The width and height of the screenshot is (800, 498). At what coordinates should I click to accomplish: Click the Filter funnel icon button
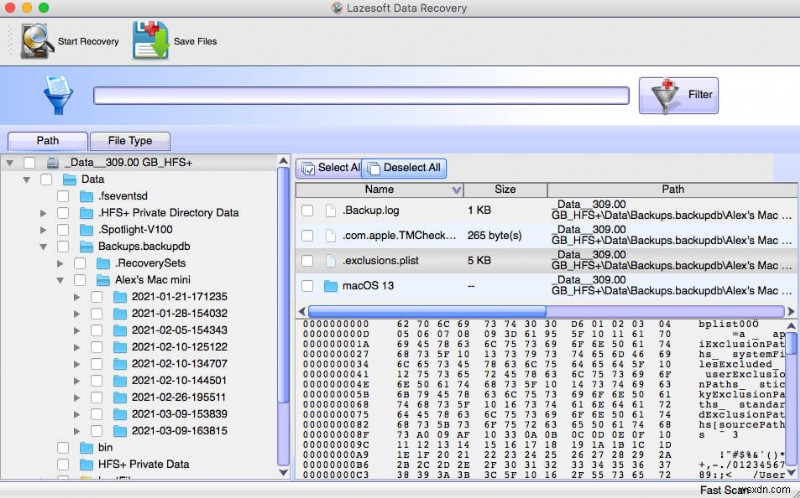665,95
